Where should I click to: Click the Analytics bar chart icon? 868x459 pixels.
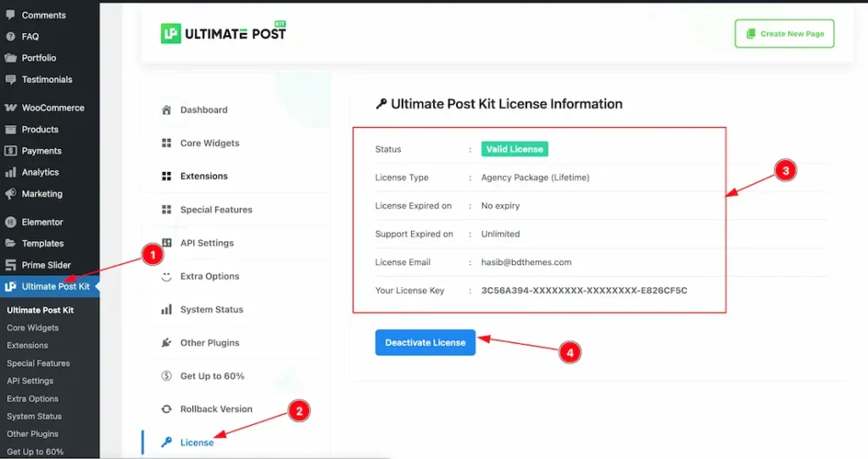pyautogui.click(x=10, y=172)
